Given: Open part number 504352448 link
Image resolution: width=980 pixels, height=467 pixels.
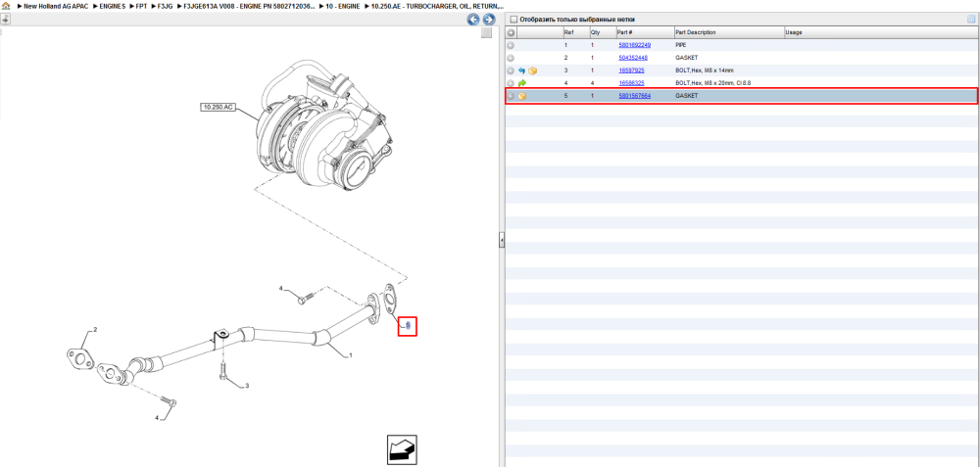Looking at the screenshot, I should [633, 58].
